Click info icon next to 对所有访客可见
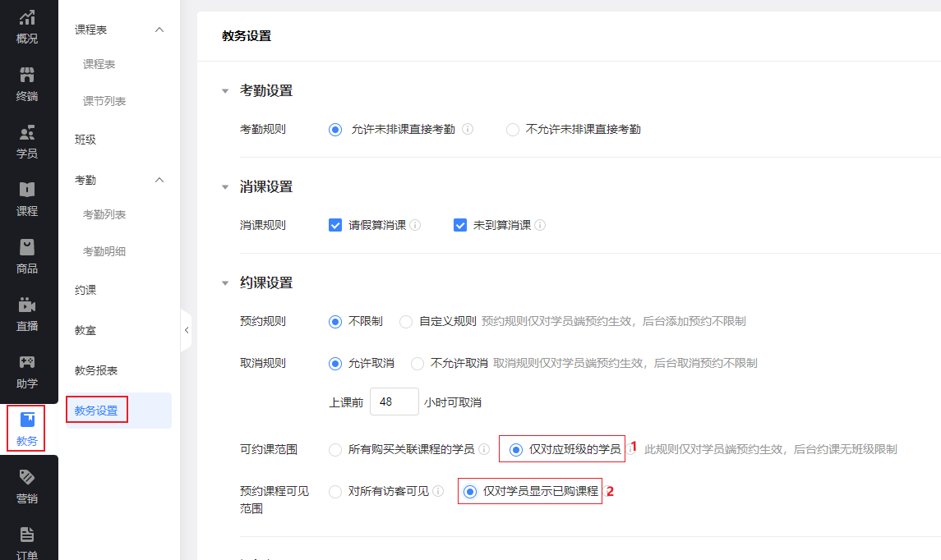The width and height of the screenshot is (941, 560). [438, 491]
